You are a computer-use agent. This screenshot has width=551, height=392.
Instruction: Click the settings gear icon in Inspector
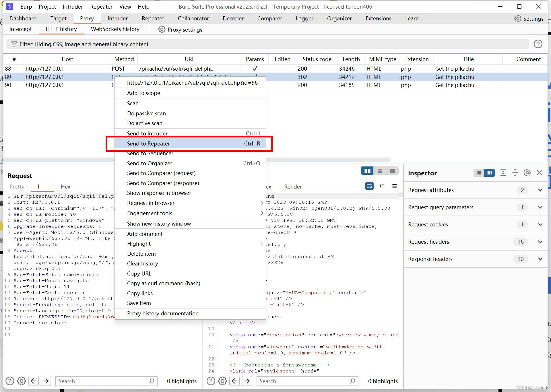528,172
